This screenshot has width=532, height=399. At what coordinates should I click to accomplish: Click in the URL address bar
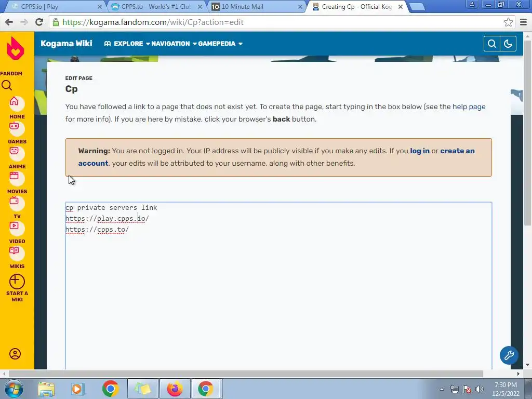coord(278,22)
